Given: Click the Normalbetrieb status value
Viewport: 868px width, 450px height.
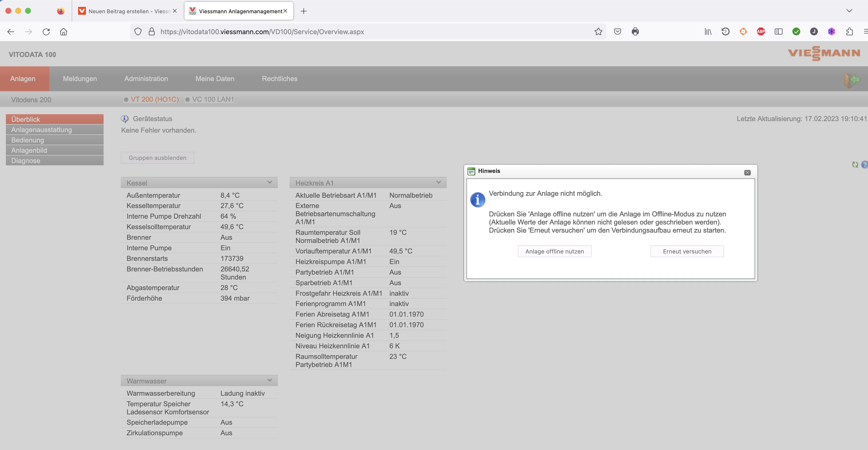Looking at the screenshot, I should 411,195.
